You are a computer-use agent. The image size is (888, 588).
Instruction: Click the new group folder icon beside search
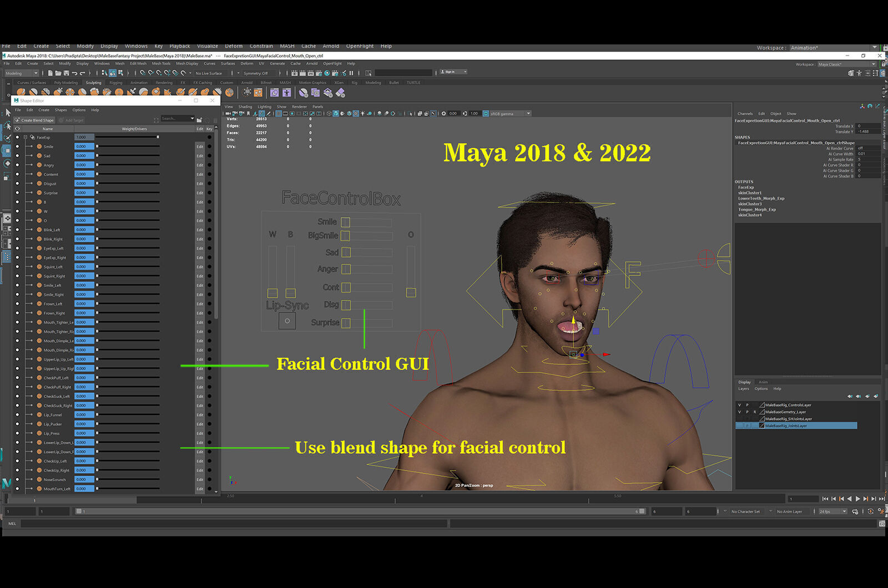199,120
